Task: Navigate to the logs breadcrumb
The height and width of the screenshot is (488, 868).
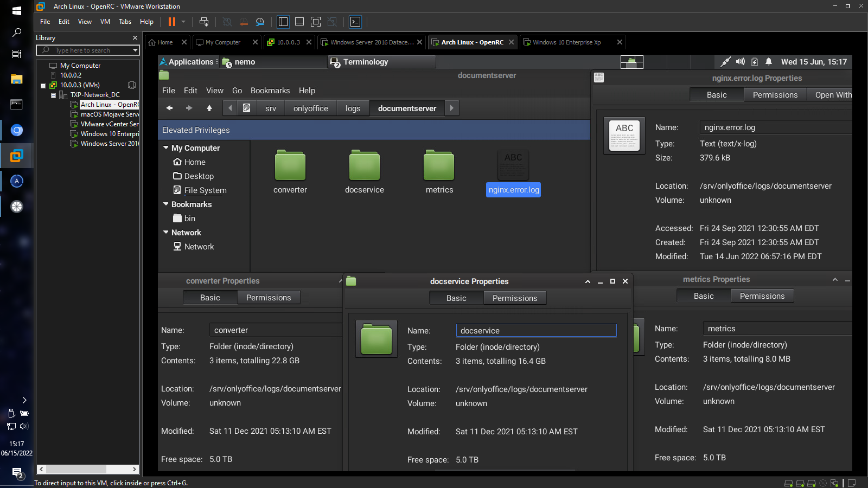Action: coord(353,108)
